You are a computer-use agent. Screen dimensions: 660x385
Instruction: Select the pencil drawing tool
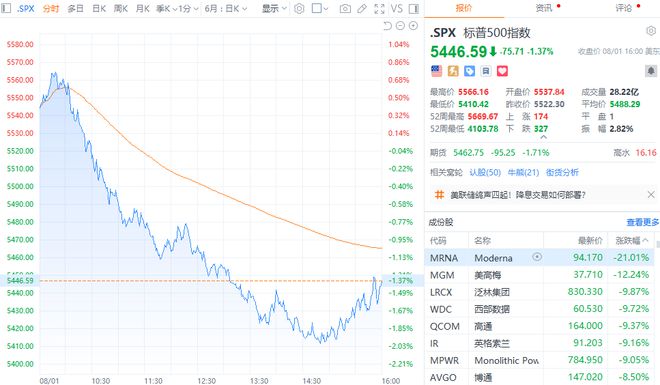pyautogui.click(x=362, y=8)
